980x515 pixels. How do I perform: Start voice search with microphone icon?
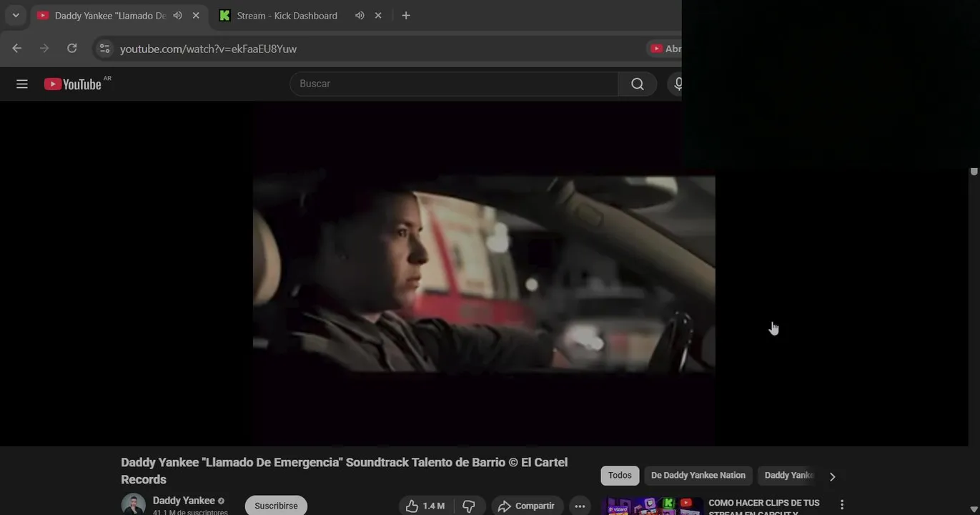coord(677,84)
